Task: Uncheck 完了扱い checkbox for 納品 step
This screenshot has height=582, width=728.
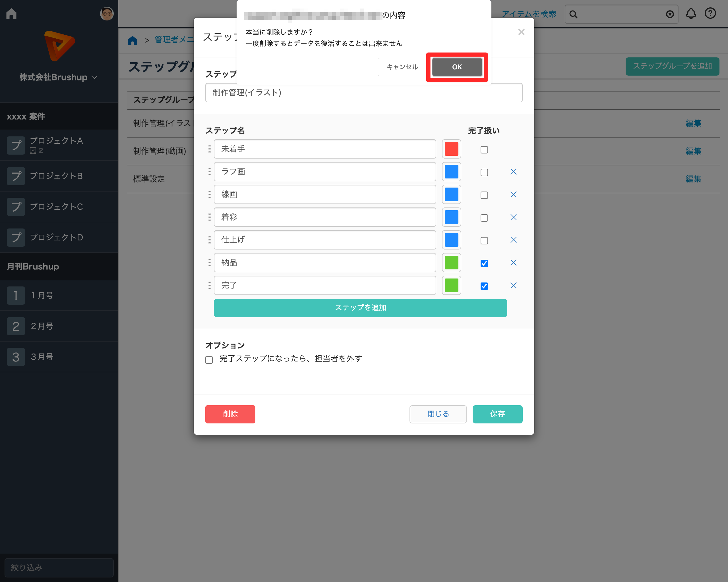Action: 484,263
